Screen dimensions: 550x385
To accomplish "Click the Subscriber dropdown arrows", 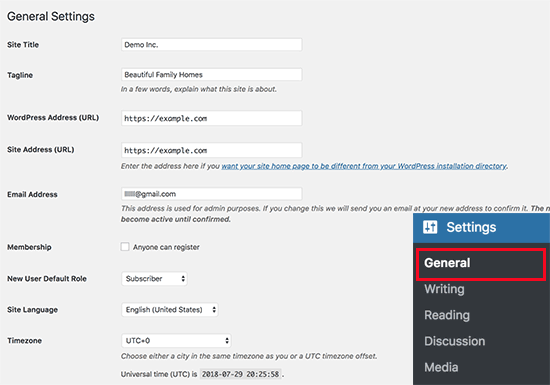I will pyautogui.click(x=183, y=279).
